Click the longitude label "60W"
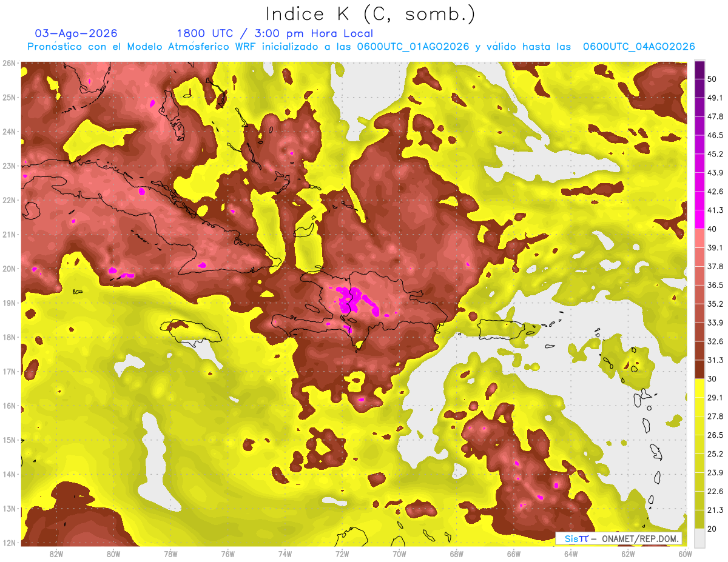 (x=685, y=554)
